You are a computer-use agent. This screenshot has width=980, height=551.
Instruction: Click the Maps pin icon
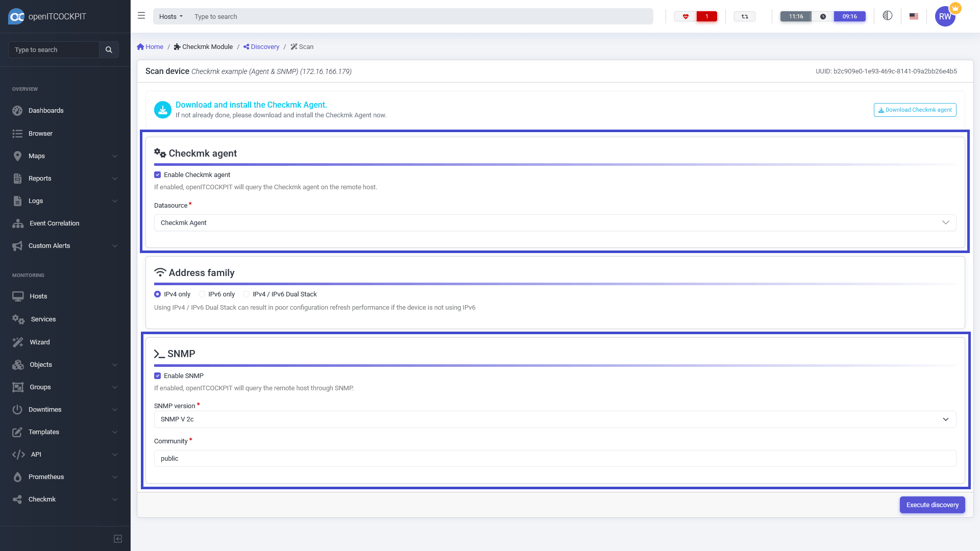coord(17,156)
